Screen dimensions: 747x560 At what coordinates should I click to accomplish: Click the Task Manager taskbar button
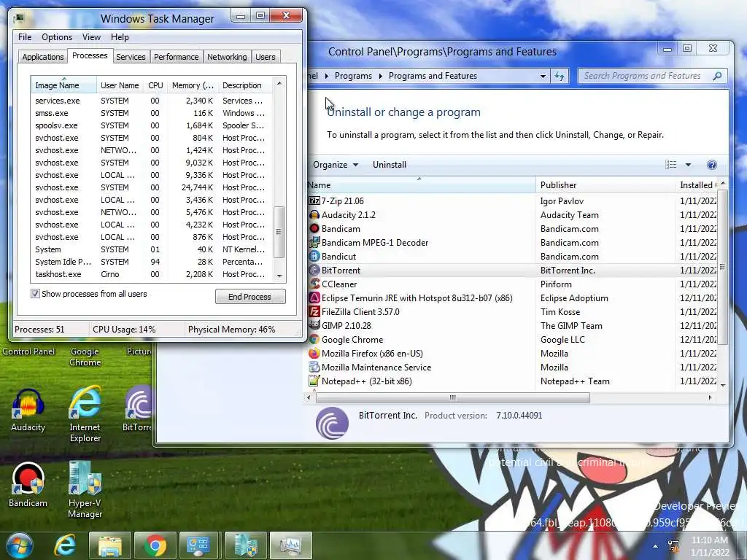[x=290, y=545]
